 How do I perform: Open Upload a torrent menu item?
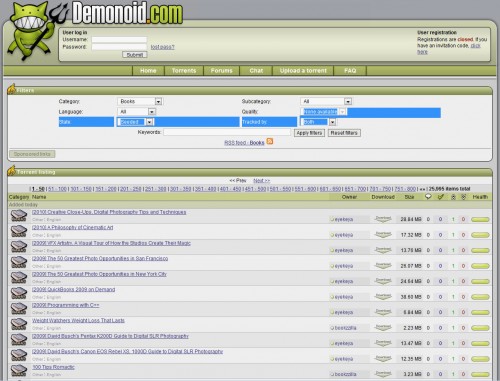pos(303,71)
